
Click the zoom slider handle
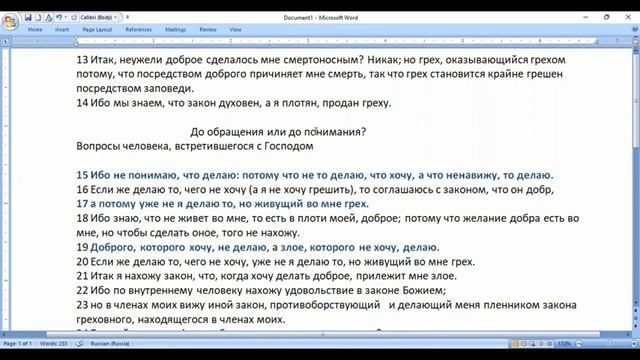pyautogui.click(x=610, y=344)
